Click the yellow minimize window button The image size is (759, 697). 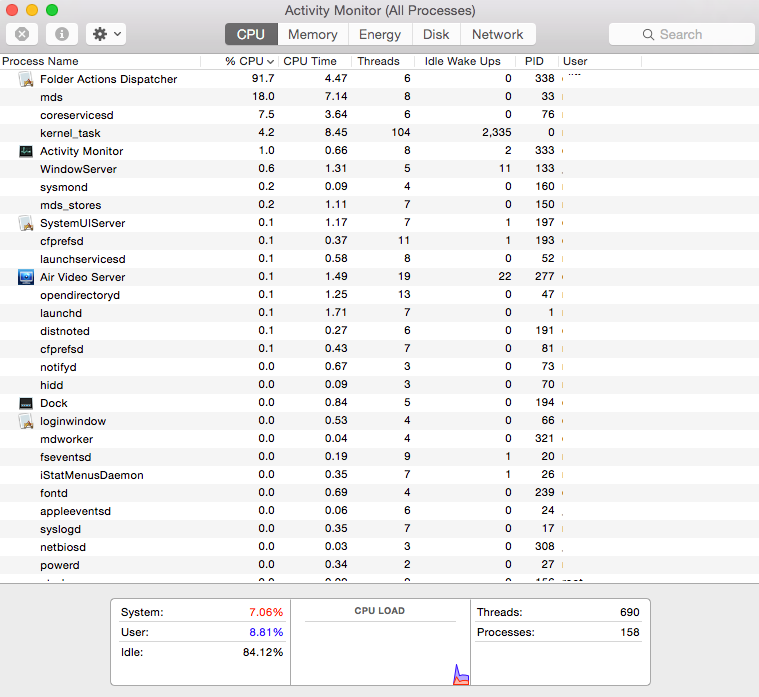coord(32,10)
